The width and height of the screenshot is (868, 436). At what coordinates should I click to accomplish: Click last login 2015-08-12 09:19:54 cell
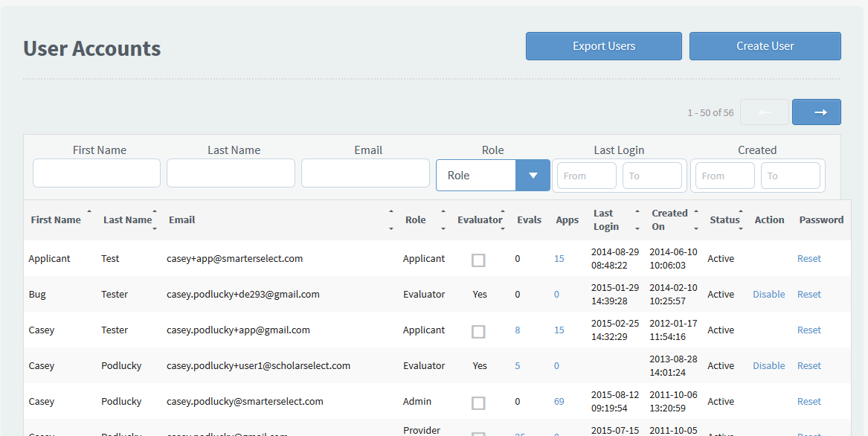(615, 401)
